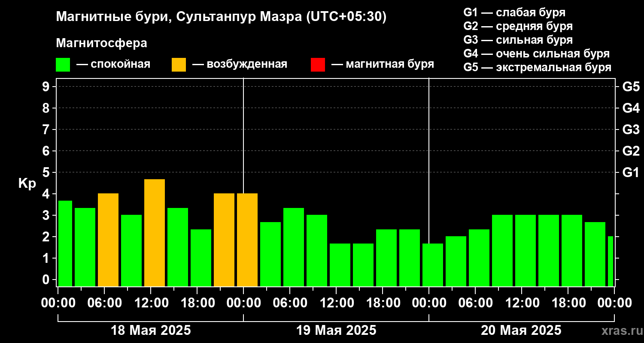Click the 'G5' label on right axis
This screenshot has height=343, width=644.
(631, 87)
